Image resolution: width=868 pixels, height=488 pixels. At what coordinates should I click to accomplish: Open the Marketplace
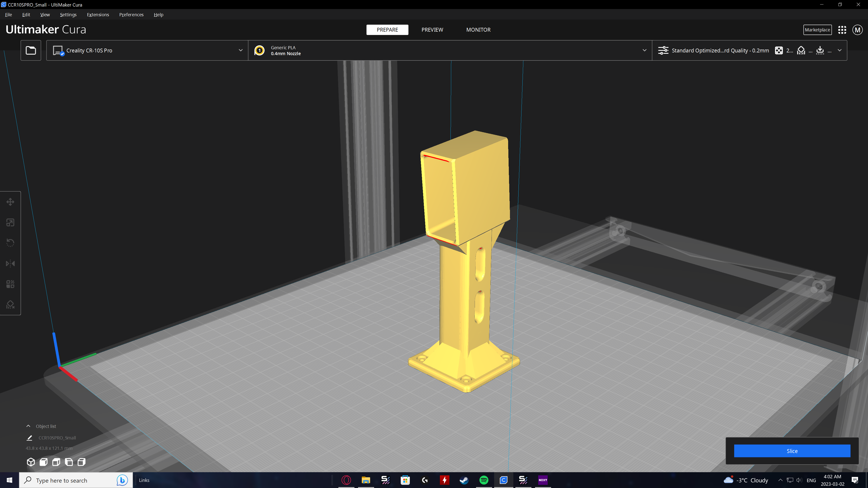817,30
